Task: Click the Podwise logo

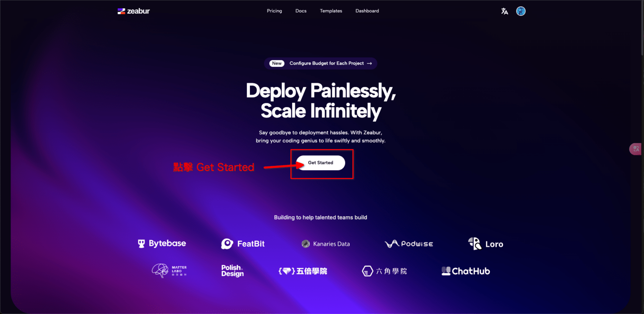Action: point(409,244)
